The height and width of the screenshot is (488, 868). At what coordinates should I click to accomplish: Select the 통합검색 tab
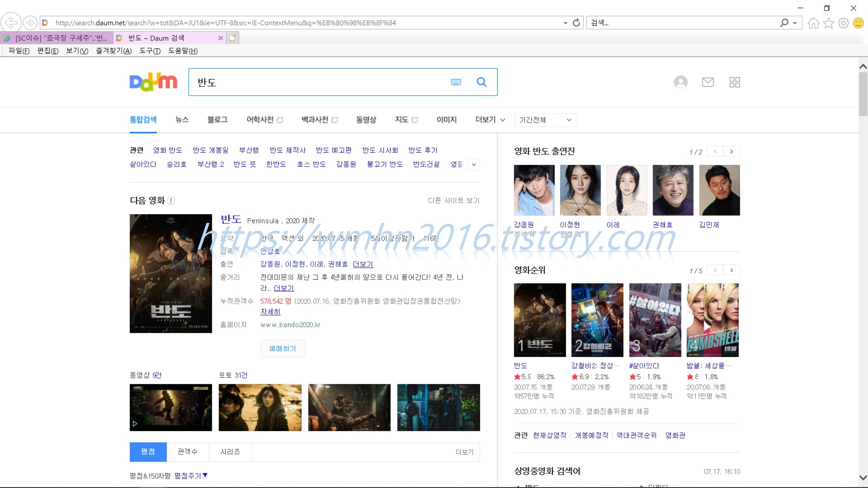(143, 120)
